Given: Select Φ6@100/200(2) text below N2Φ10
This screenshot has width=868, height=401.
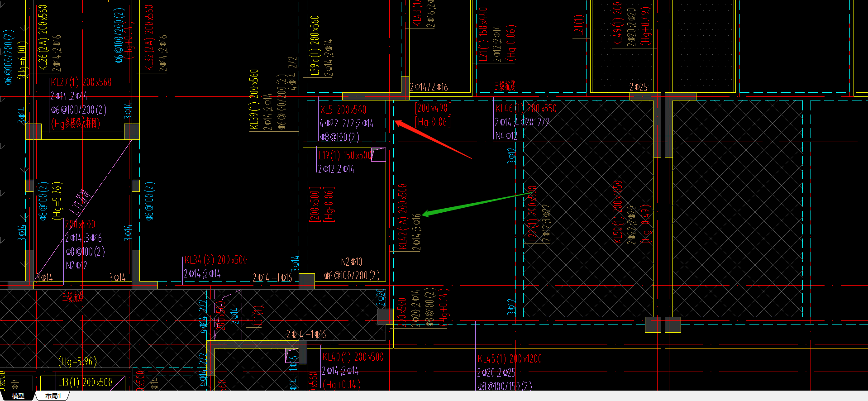Looking at the screenshot, I should click(x=352, y=275).
